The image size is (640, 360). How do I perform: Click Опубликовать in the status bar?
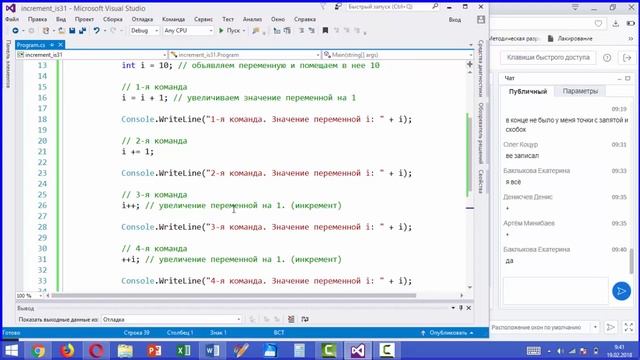tap(448, 333)
